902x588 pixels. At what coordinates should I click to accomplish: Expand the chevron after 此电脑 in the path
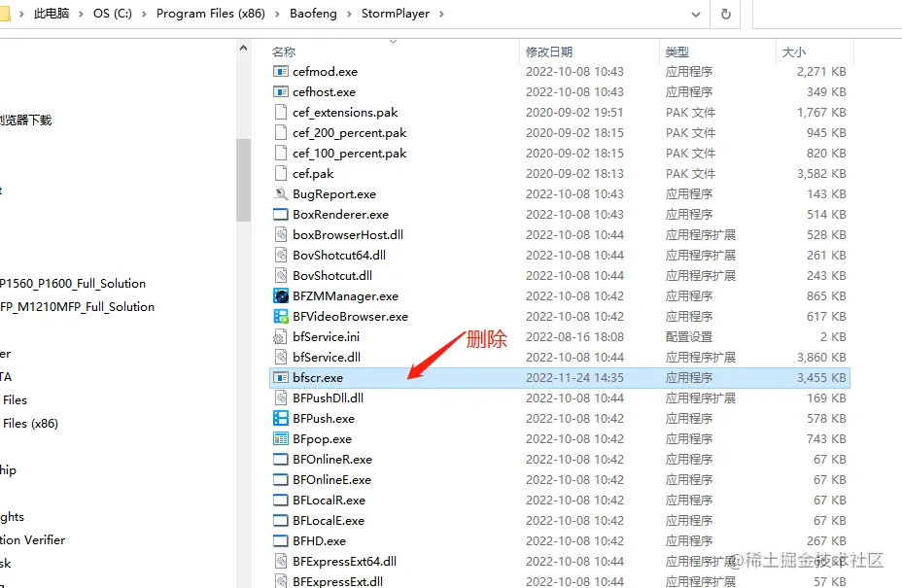(81, 14)
